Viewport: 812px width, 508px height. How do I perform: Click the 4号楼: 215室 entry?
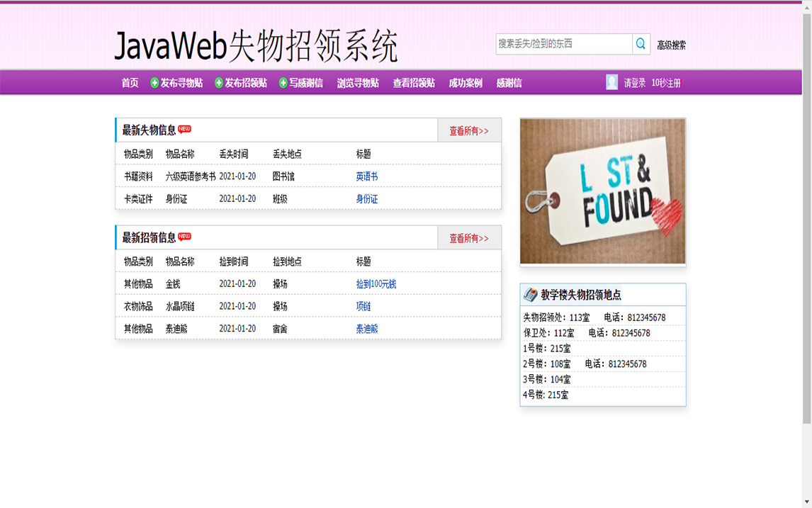(x=546, y=395)
